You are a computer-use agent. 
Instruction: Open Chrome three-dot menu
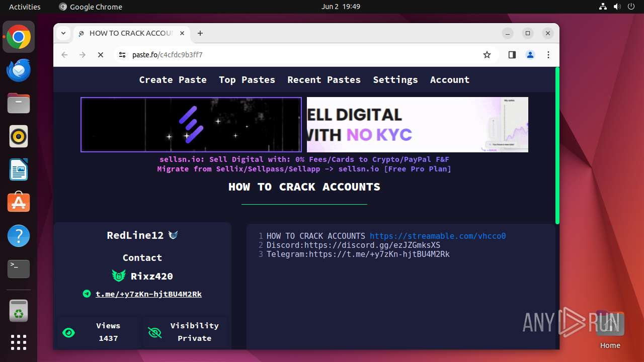[x=548, y=55]
